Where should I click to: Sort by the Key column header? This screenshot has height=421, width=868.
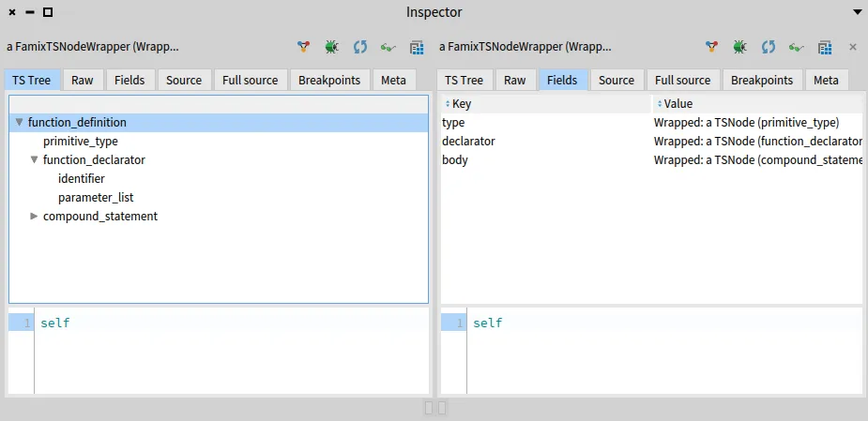tap(546, 103)
